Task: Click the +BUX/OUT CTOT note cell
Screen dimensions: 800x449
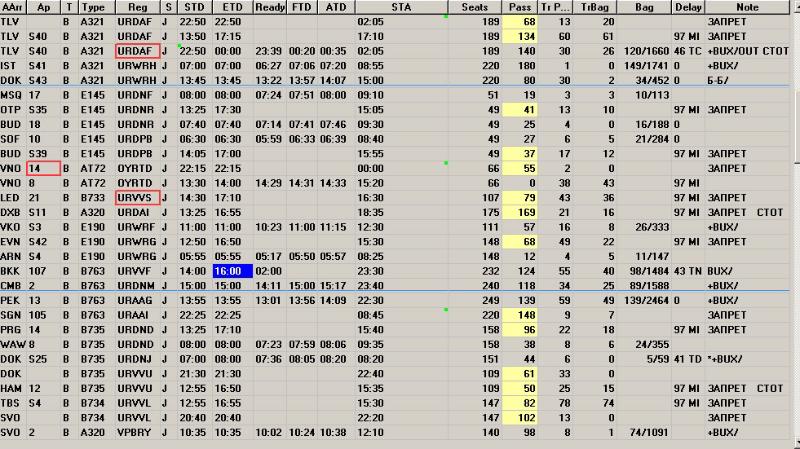Action: (x=745, y=50)
